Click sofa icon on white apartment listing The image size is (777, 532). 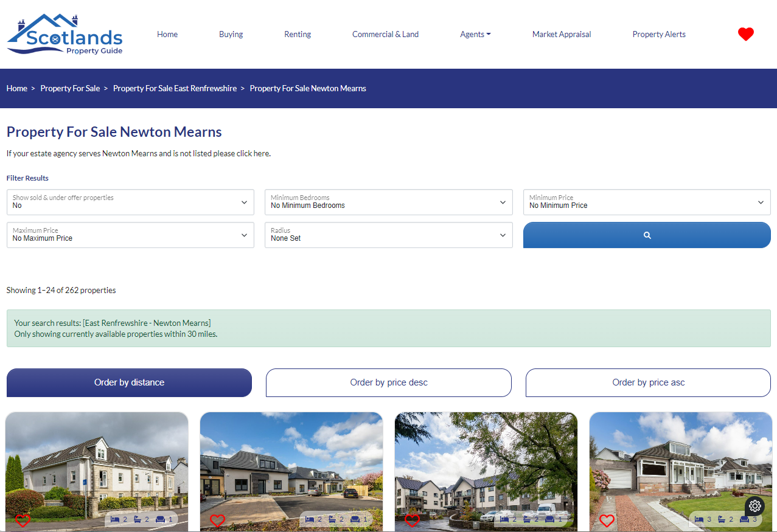click(x=161, y=519)
